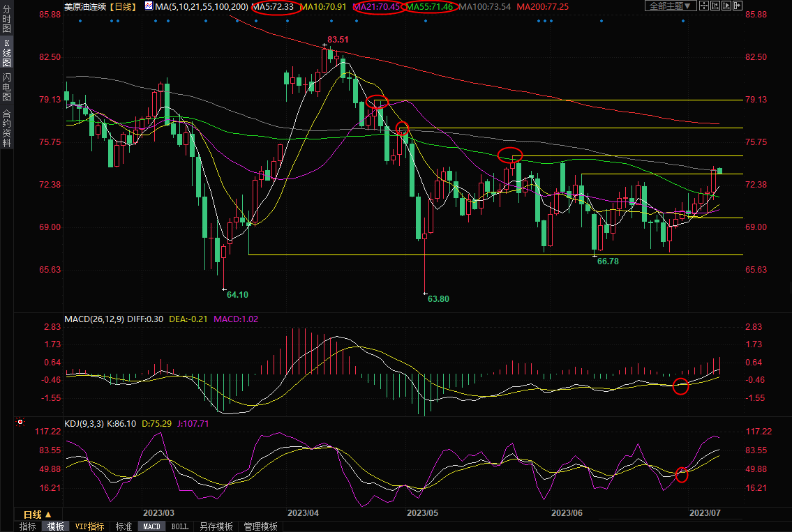Screen dimensions: 792x532
Task: Switch to the 标准 template
Action: tap(124, 526)
